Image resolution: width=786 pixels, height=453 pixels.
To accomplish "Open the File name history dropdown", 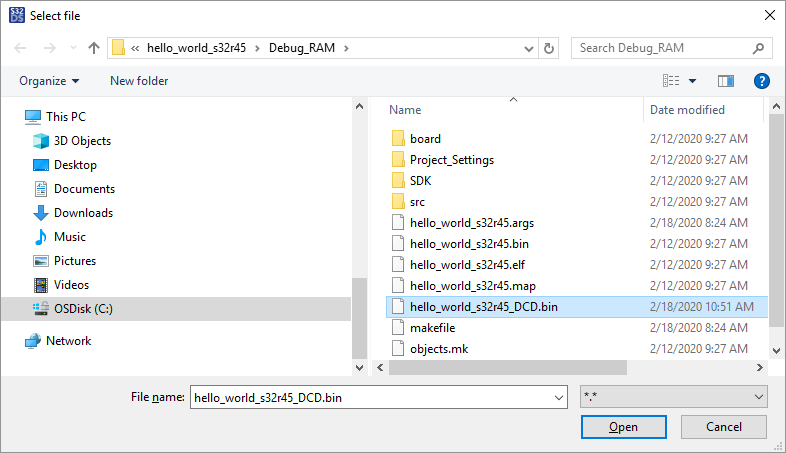I will click(x=559, y=398).
